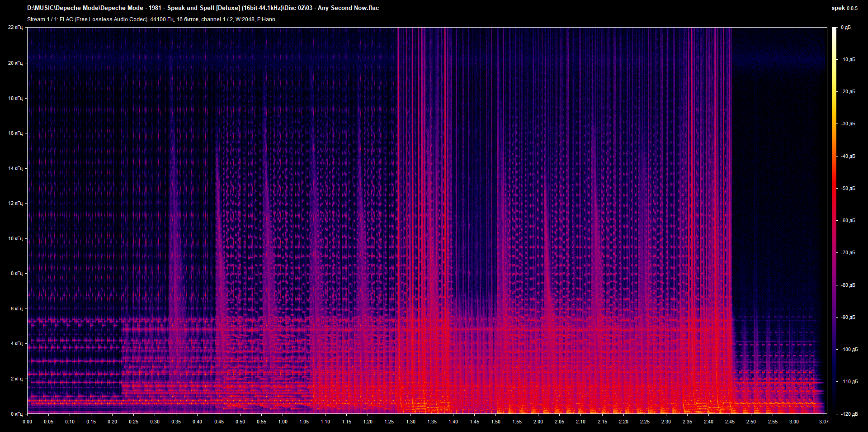Select the 0:00 start time label
868x432 pixels.
pyautogui.click(x=27, y=422)
